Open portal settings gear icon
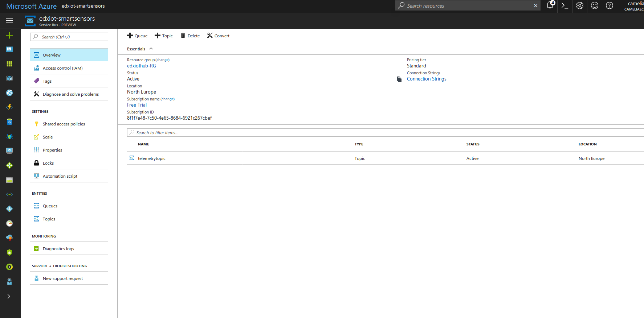Screen dimensions: 644x318 (580, 5)
